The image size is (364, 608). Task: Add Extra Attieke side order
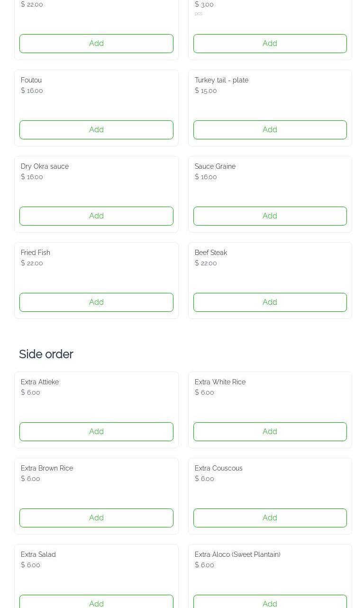96,432
